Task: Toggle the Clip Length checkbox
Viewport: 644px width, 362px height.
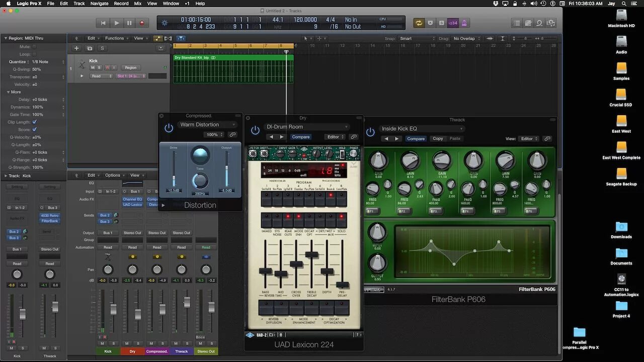Action: pyautogui.click(x=35, y=122)
